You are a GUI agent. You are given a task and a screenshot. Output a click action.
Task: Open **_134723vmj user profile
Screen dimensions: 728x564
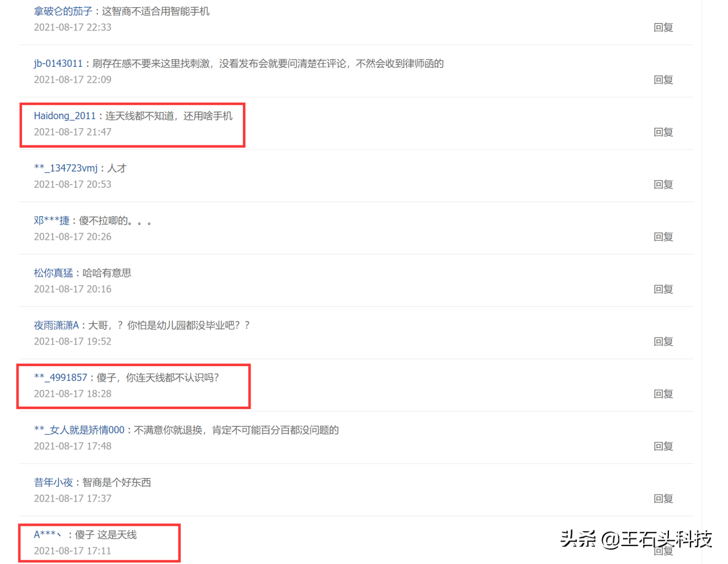tap(66, 169)
